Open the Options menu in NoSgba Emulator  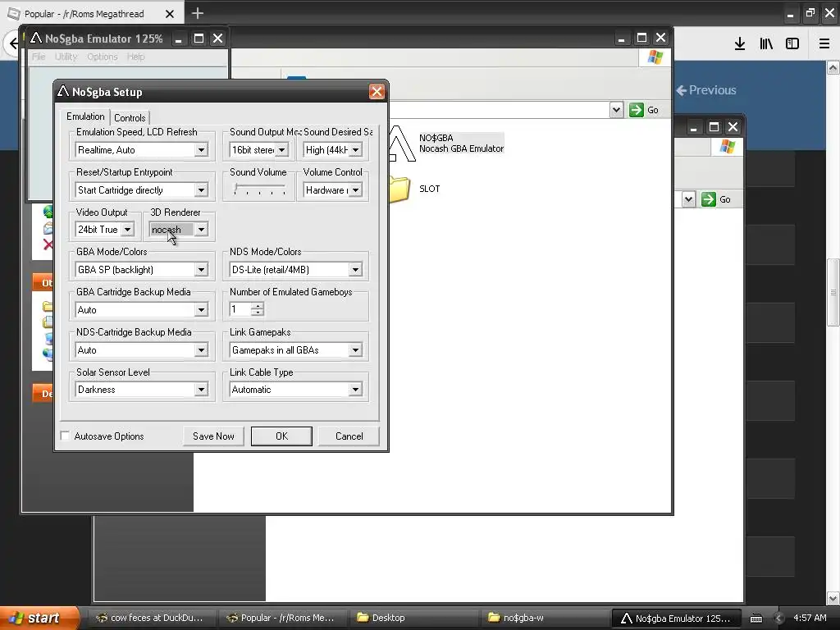tap(103, 57)
